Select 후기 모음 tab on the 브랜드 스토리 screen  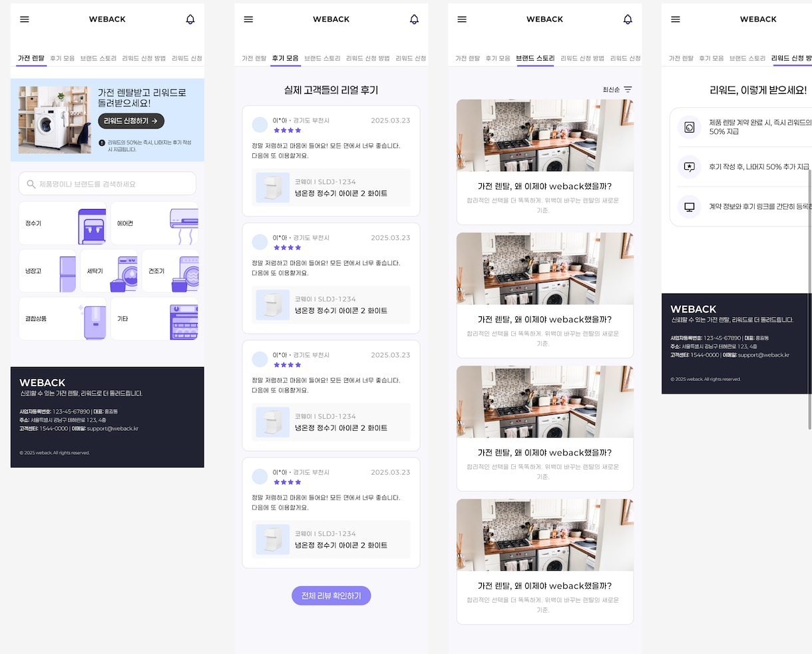coord(498,59)
